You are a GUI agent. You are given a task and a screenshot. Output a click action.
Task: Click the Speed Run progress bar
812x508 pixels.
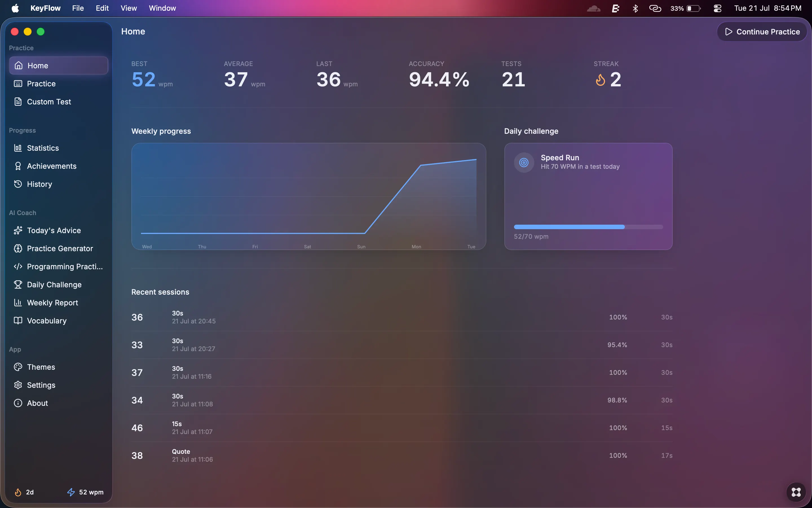click(588, 227)
